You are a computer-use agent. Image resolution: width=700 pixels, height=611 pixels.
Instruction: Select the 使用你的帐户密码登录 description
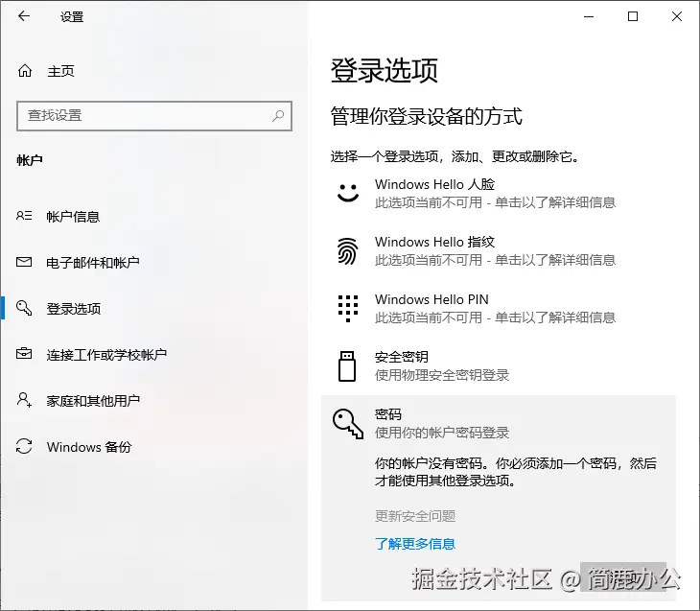tap(442, 433)
